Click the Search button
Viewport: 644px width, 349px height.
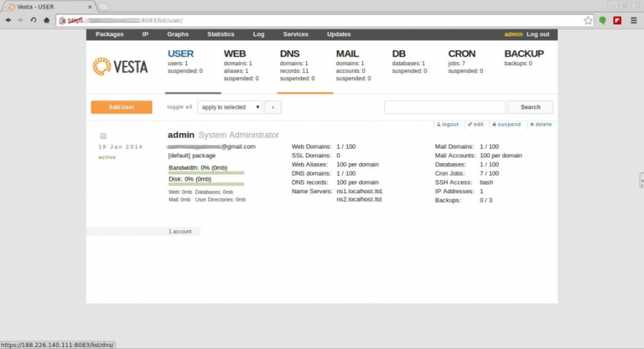pyautogui.click(x=530, y=107)
